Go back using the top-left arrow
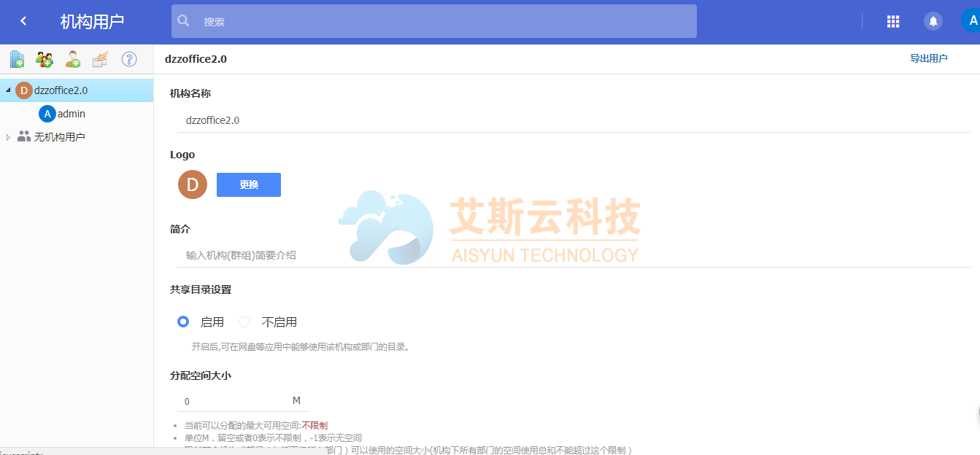The image size is (980, 455). pyautogui.click(x=23, y=21)
